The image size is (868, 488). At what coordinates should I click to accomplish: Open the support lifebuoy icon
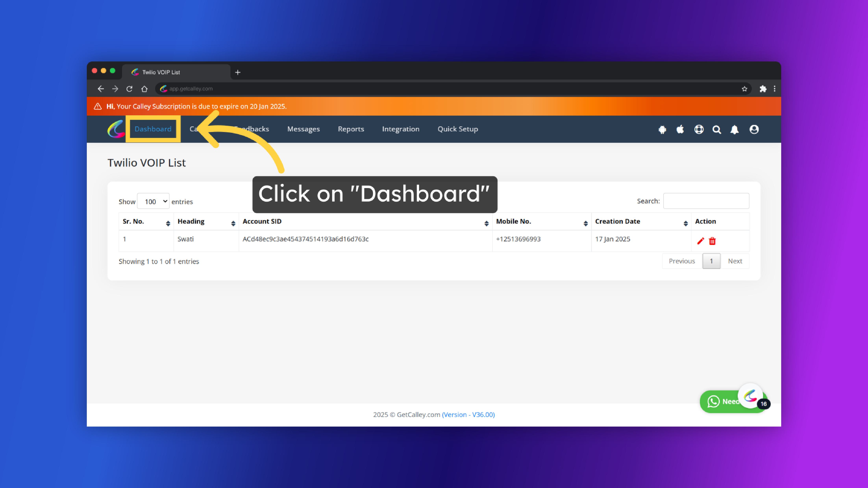[x=699, y=129]
